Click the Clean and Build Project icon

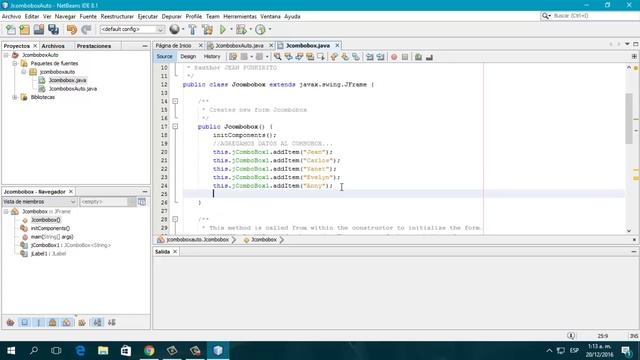207,29
